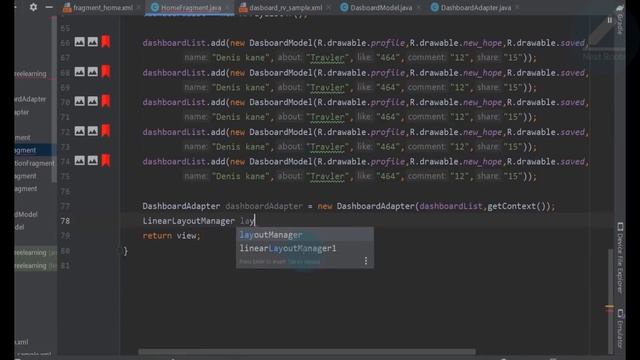The image size is (640, 360).
Task: Open the autocomplete popup three-dot options
Action: pyautogui.click(x=366, y=261)
